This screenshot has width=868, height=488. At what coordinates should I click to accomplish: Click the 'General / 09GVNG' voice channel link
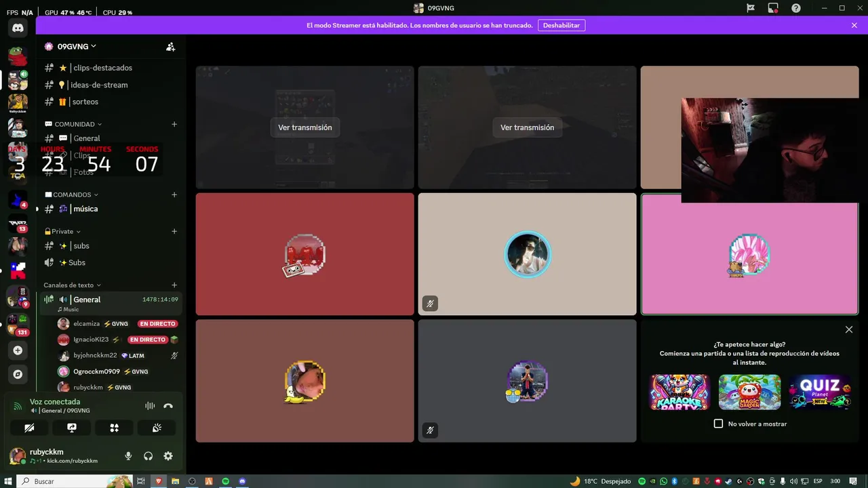(x=65, y=411)
